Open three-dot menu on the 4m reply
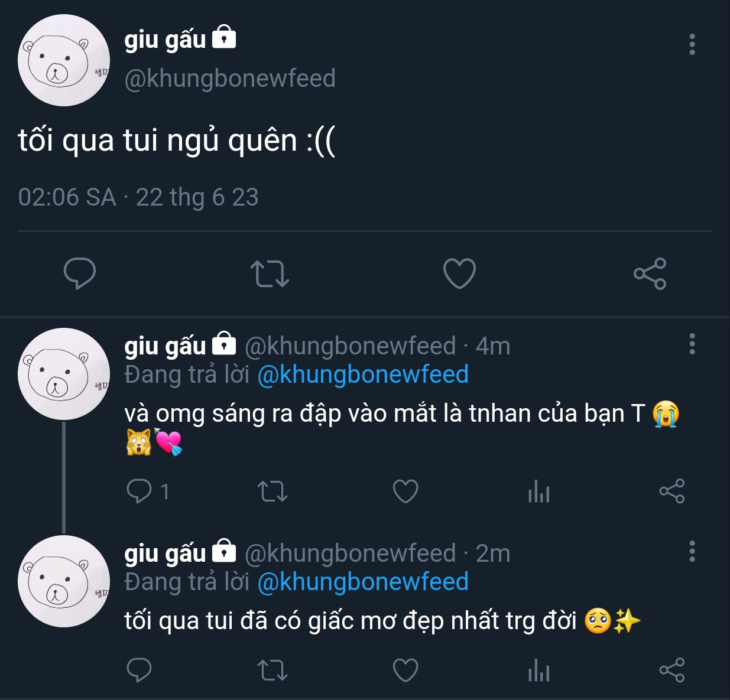This screenshot has height=700, width=730. 692,344
